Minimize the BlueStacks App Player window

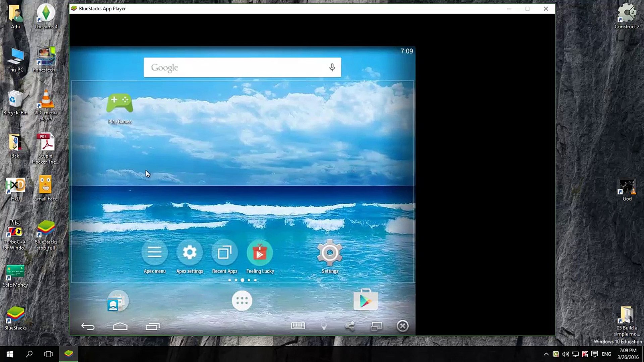point(509,9)
